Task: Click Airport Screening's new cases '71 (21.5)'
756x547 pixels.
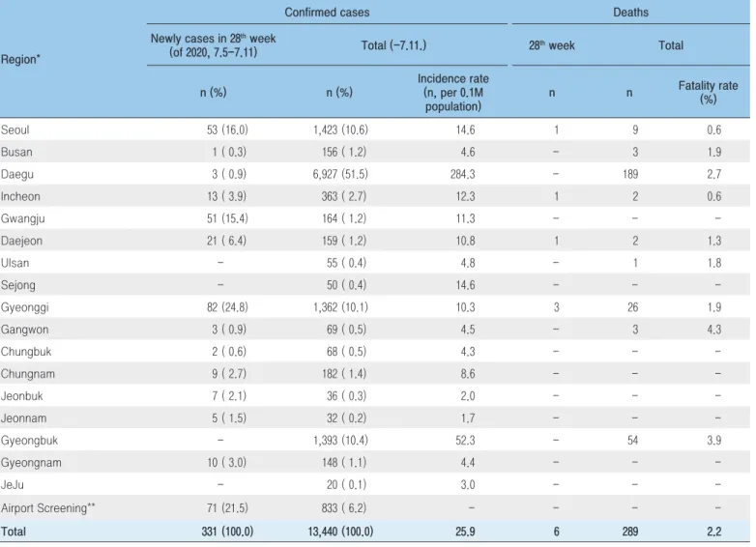Action: 227,507
